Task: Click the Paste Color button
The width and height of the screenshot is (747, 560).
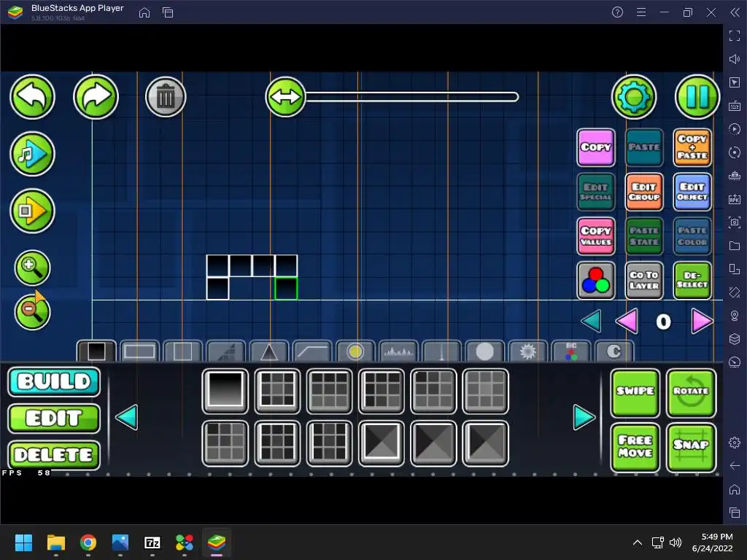Action: tap(692, 236)
